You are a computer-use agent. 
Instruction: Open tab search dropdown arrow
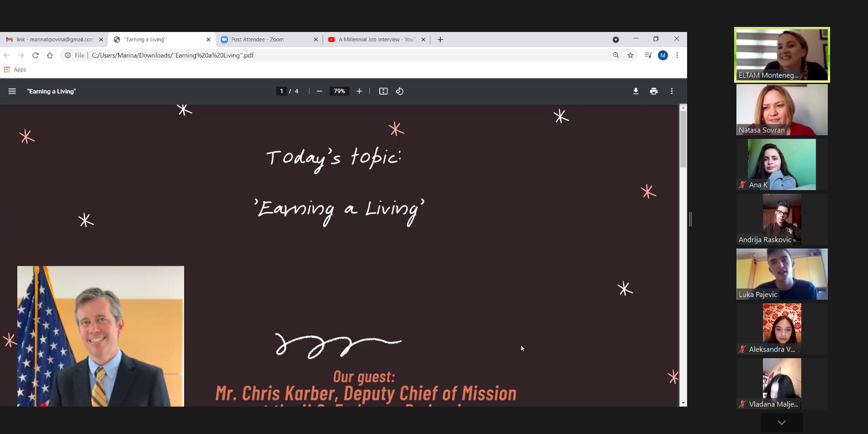616,40
